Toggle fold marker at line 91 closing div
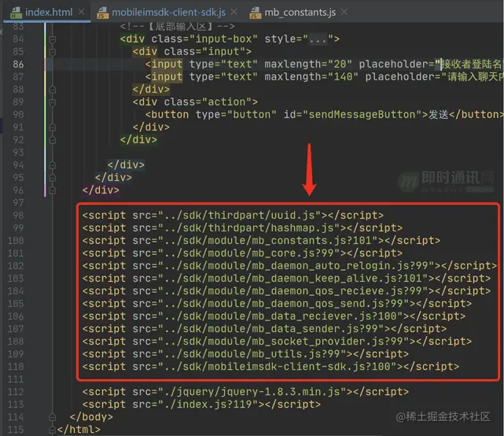Image resolution: width=504 pixels, height=436 pixels. (53, 127)
